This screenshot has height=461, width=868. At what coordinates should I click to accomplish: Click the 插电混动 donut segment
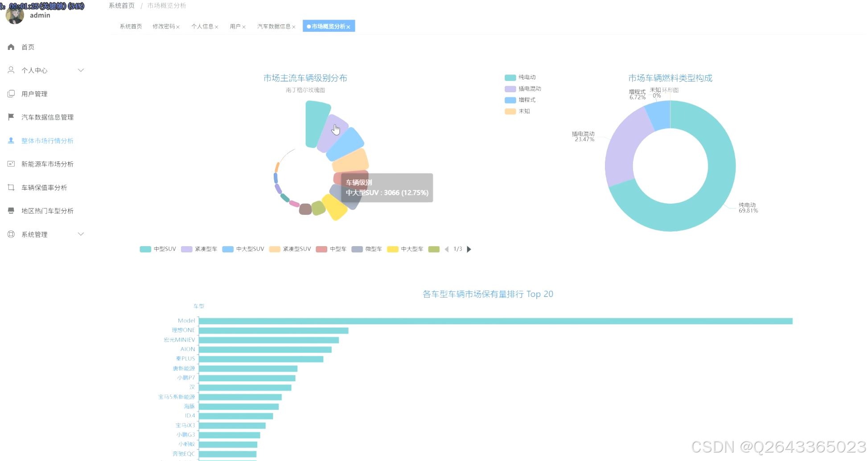click(x=624, y=149)
